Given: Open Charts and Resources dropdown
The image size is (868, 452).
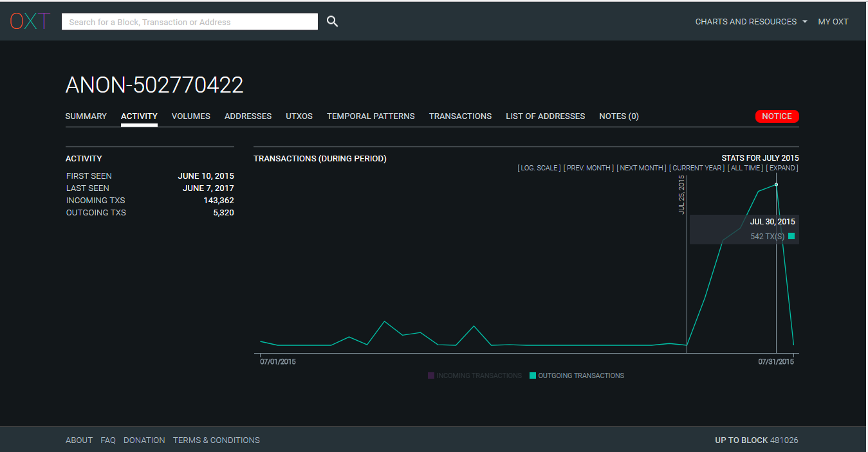Looking at the screenshot, I should coord(751,22).
